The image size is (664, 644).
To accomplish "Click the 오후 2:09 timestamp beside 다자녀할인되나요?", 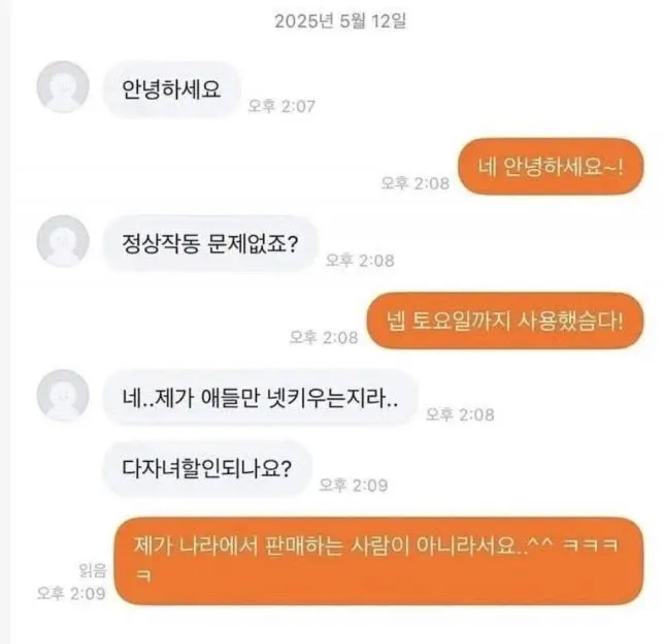I will point(353,484).
